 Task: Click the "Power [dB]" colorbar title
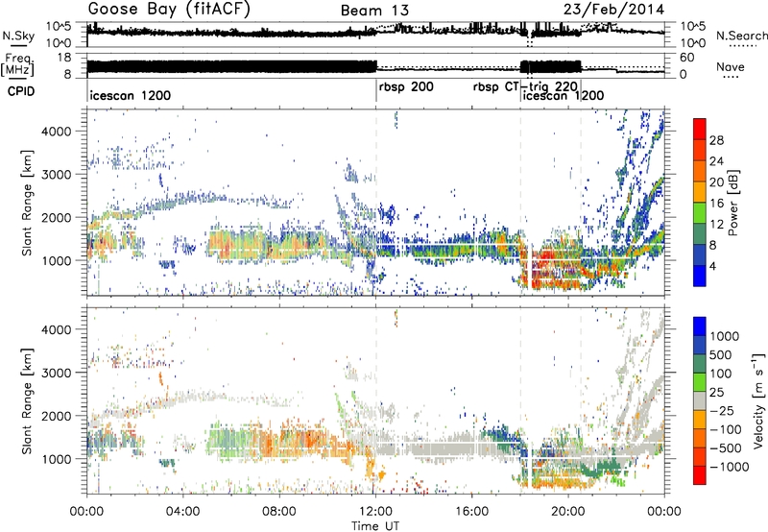click(733, 203)
